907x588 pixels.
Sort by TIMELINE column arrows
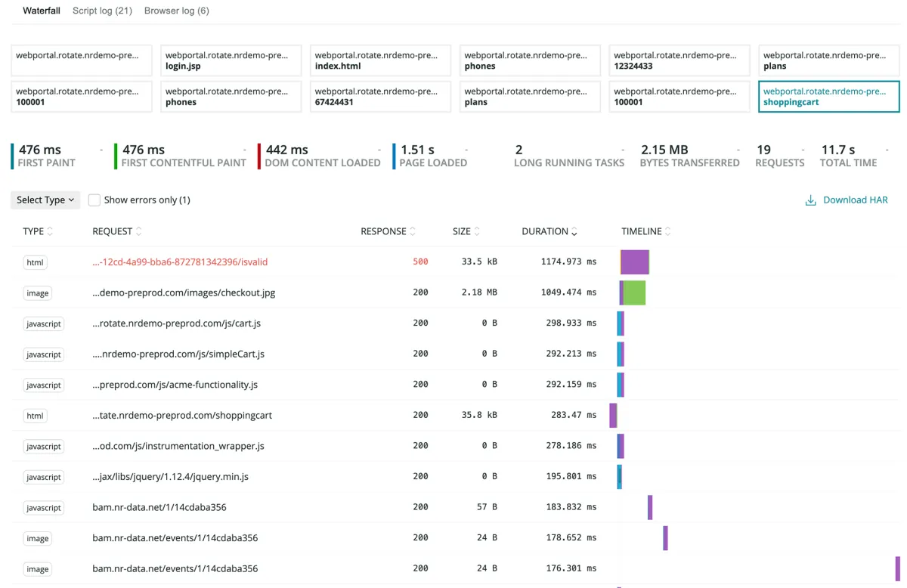click(x=668, y=231)
